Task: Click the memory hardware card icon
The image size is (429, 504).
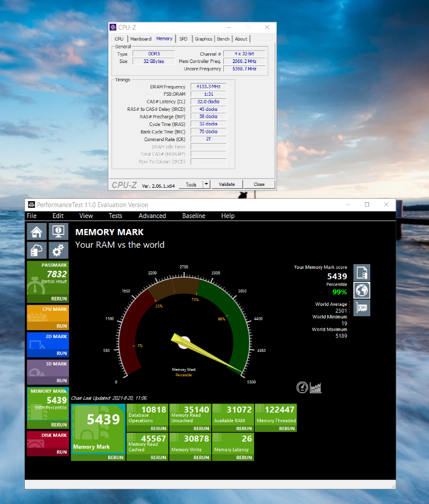Action: coord(362,308)
